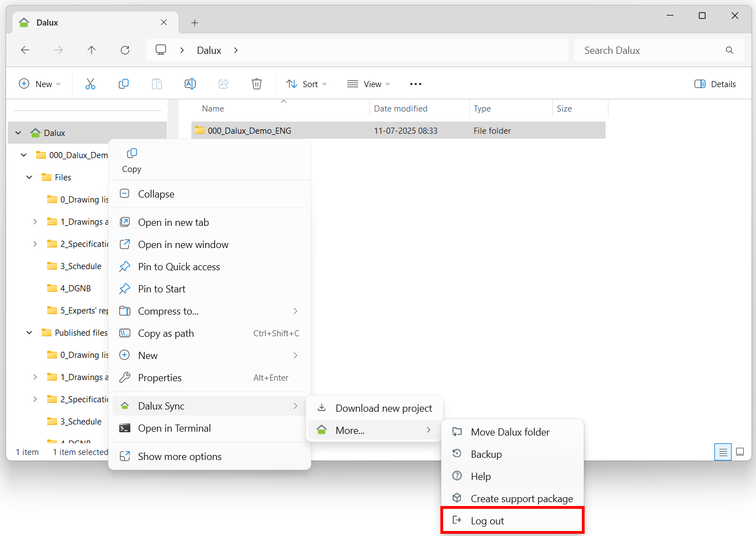Open the View dropdown
This screenshot has height=536, width=756.
pyautogui.click(x=368, y=84)
